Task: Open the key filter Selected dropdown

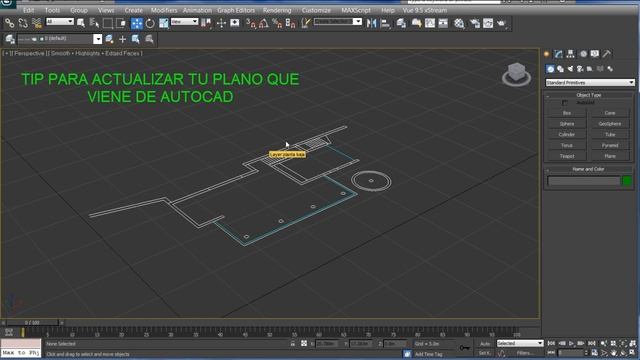Action: tap(520, 343)
